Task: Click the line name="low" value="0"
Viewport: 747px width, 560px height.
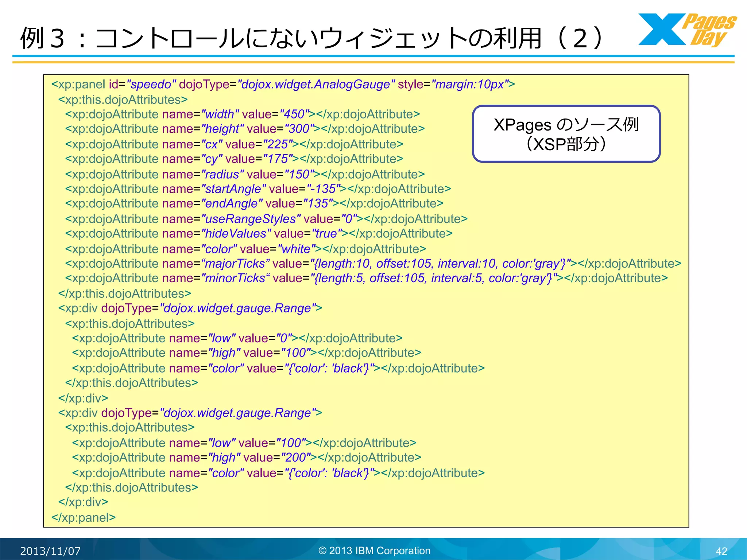Action: click(x=237, y=338)
